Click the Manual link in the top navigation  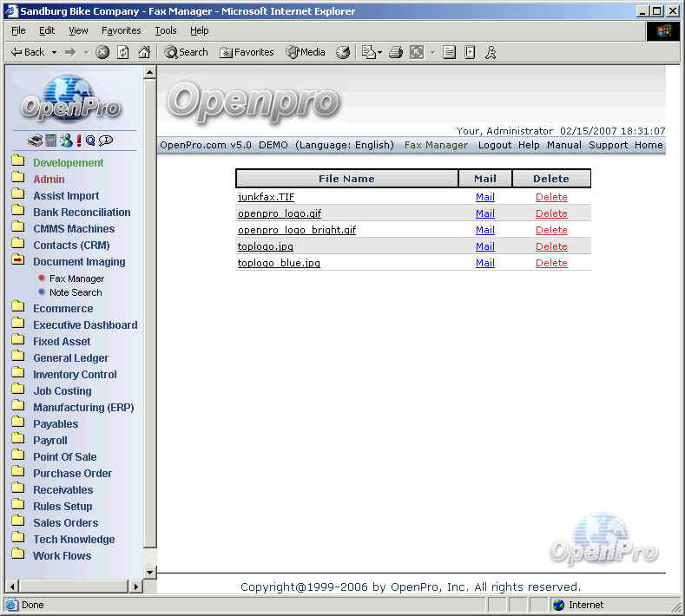564,145
